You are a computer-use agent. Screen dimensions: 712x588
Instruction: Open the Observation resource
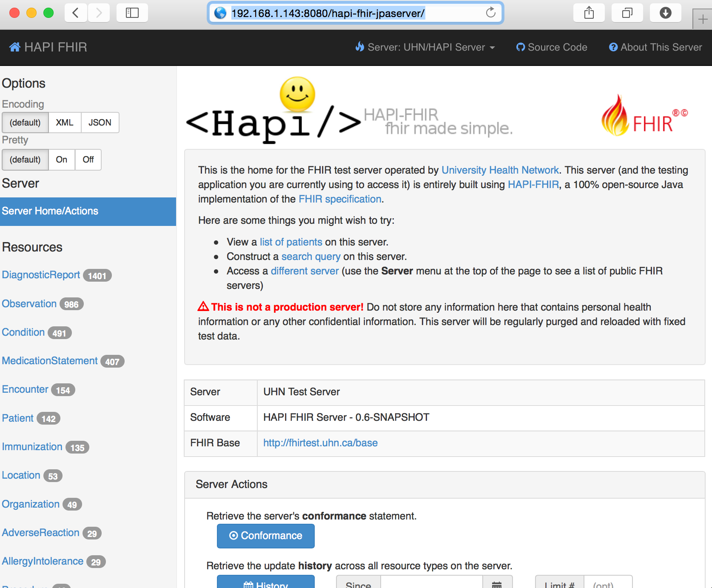[x=29, y=304]
